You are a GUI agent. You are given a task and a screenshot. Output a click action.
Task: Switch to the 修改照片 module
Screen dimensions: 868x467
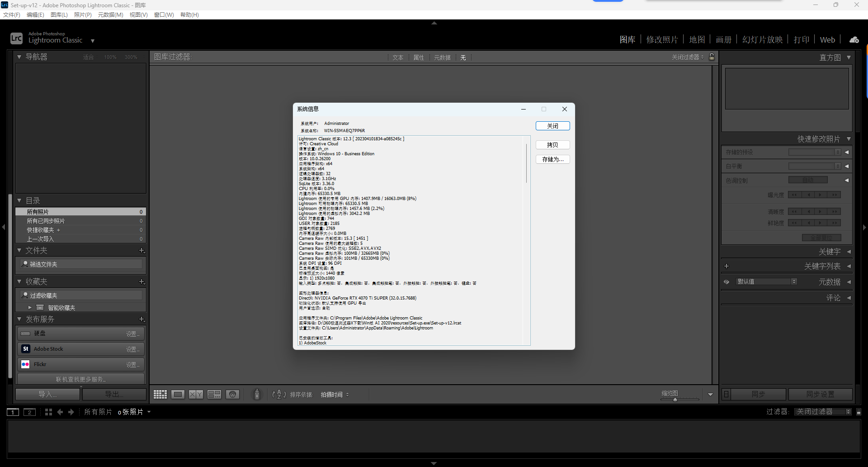tap(662, 40)
